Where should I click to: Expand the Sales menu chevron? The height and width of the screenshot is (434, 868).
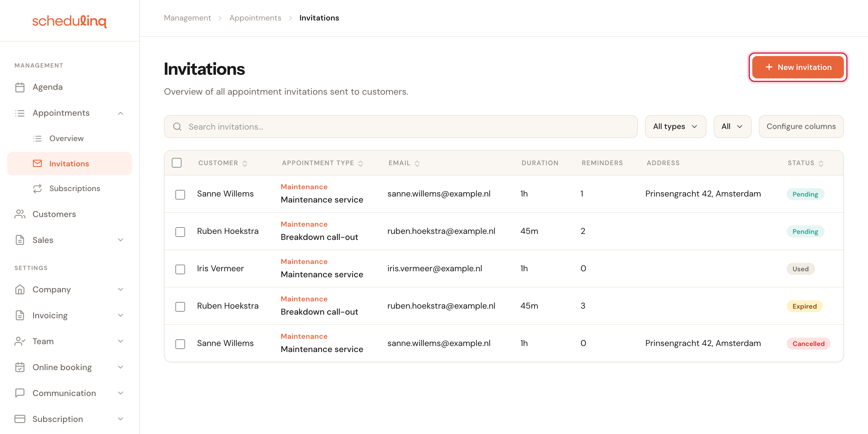point(121,240)
